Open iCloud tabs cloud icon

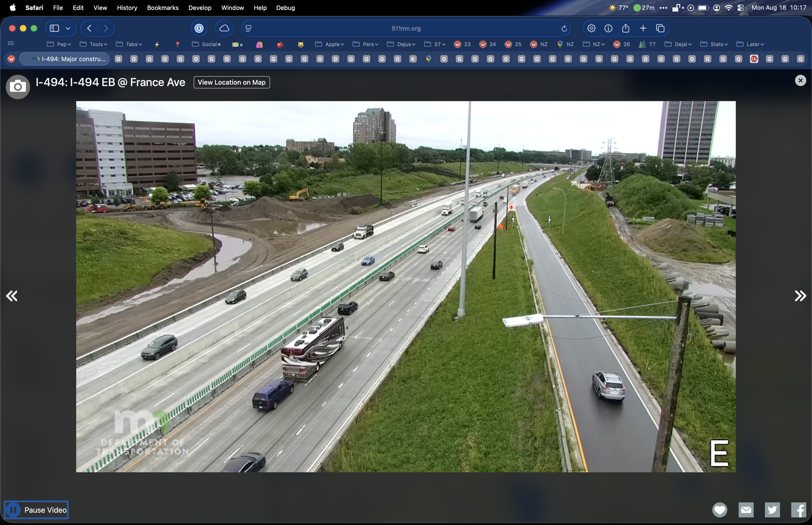[x=224, y=28]
